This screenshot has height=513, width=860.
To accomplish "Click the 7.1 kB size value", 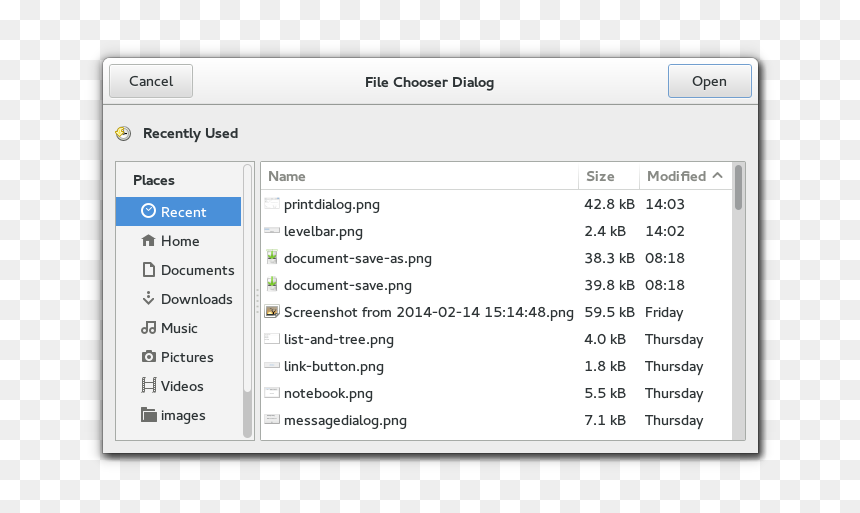I will (x=605, y=420).
